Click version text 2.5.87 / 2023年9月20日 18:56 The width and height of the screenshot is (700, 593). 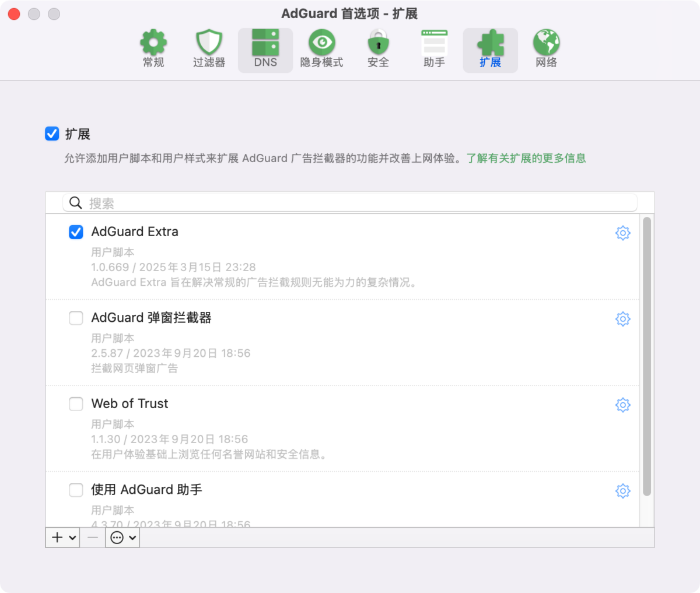pyautogui.click(x=171, y=353)
